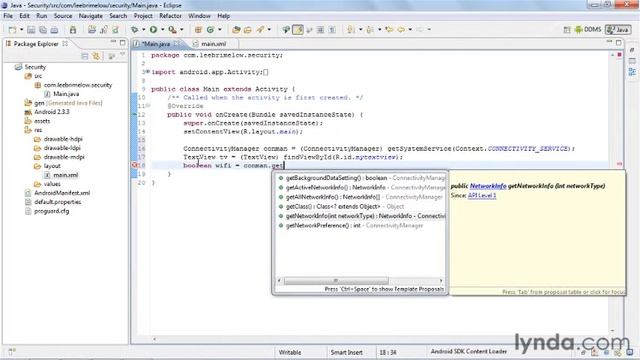Choose getClass() proposal
Screen dimensions: 640x360
pos(361,207)
